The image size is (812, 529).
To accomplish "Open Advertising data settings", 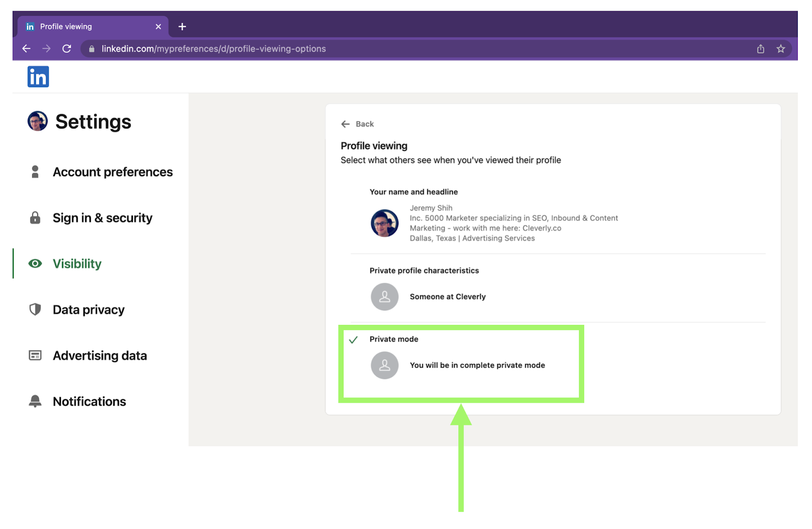I will pyautogui.click(x=100, y=355).
